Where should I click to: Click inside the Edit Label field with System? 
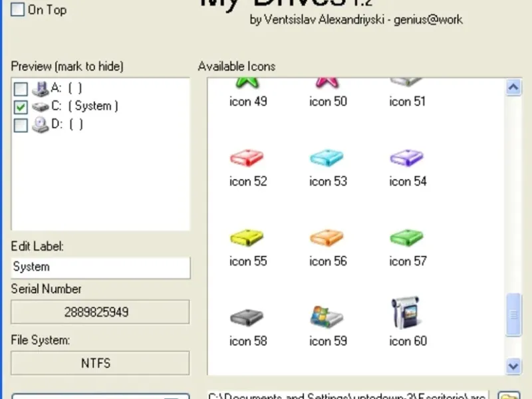click(x=100, y=267)
